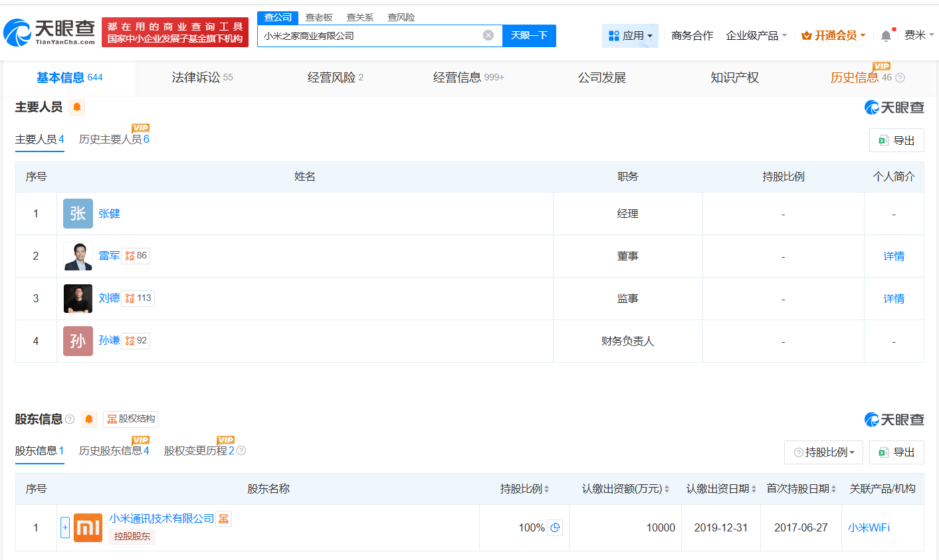Clear the search box with the X icon
This screenshot has height=560, width=939.
(x=488, y=35)
